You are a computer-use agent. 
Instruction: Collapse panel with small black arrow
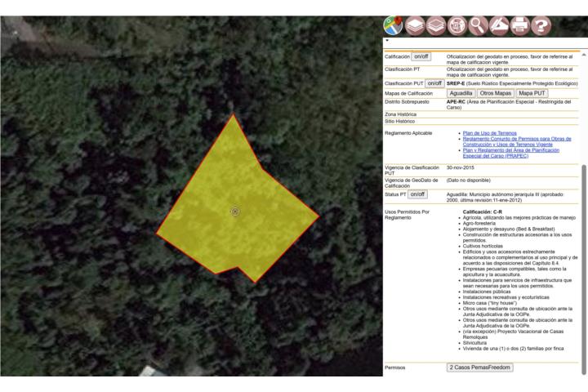387,41
